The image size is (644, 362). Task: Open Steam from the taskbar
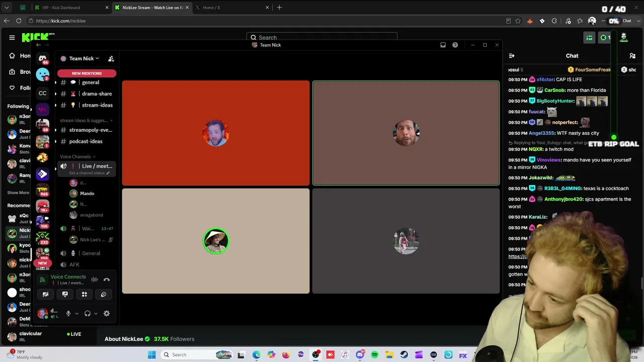click(404, 355)
